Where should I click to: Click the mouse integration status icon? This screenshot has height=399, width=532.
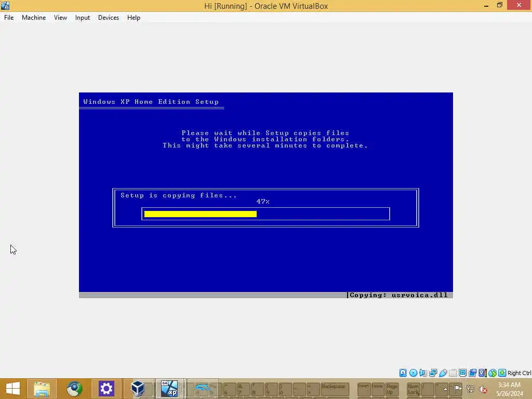coord(493,373)
